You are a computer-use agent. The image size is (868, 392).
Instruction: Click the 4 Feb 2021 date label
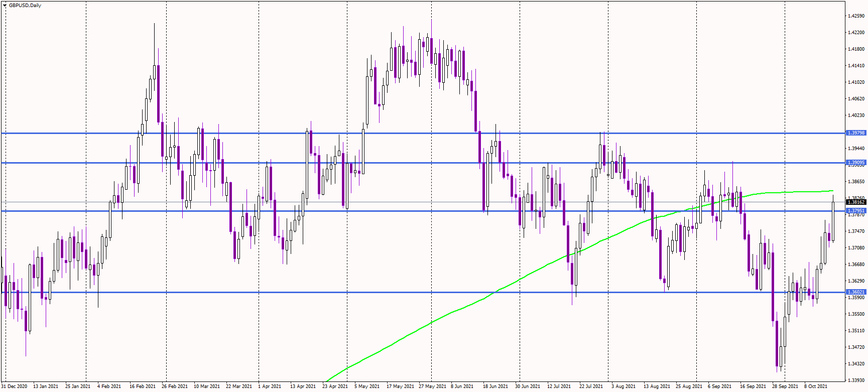click(x=109, y=386)
